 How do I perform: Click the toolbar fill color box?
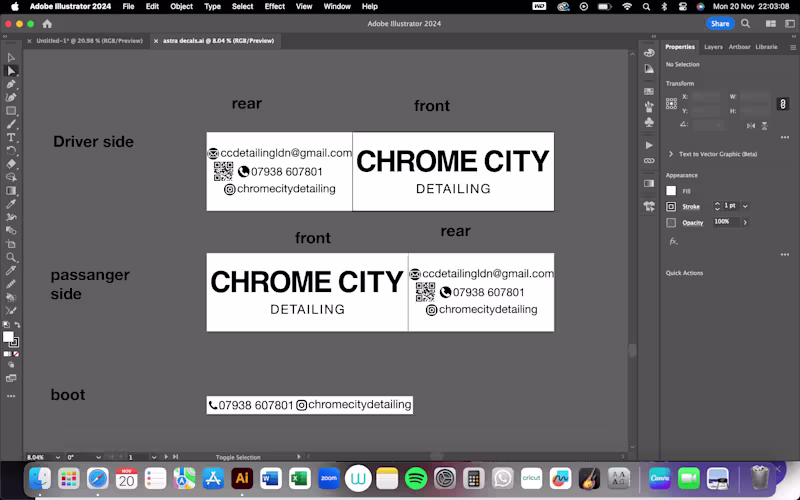coord(8,337)
